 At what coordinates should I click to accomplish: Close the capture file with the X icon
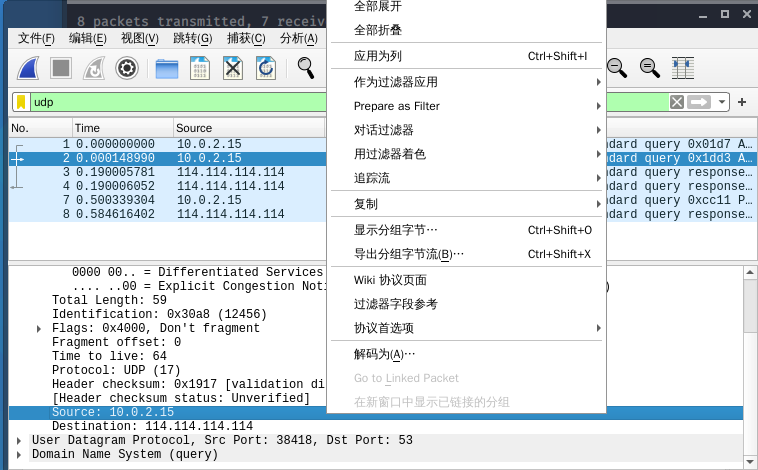233,68
